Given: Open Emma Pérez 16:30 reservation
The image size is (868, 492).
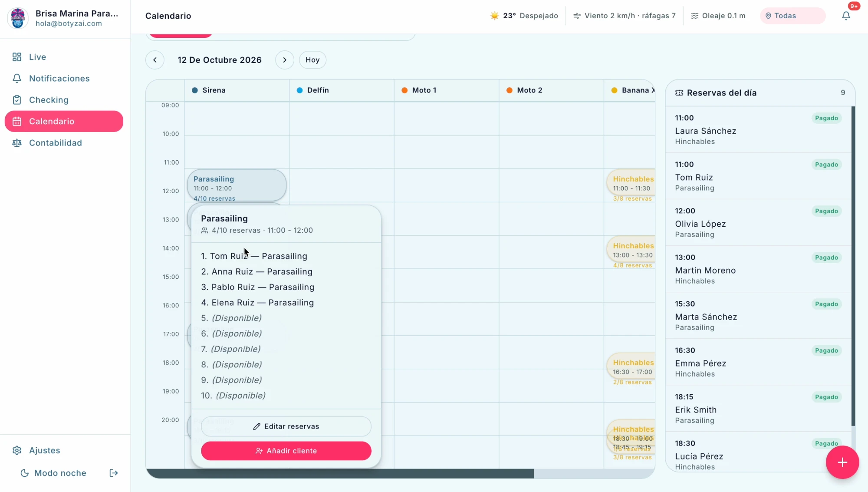Looking at the screenshot, I should [758, 362].
